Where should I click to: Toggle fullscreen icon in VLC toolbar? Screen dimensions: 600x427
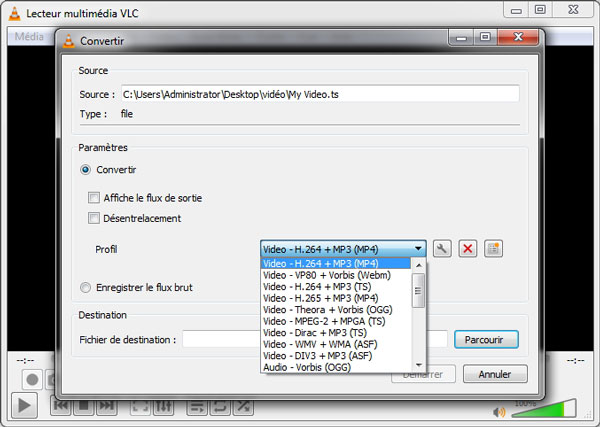pos(139,406)
